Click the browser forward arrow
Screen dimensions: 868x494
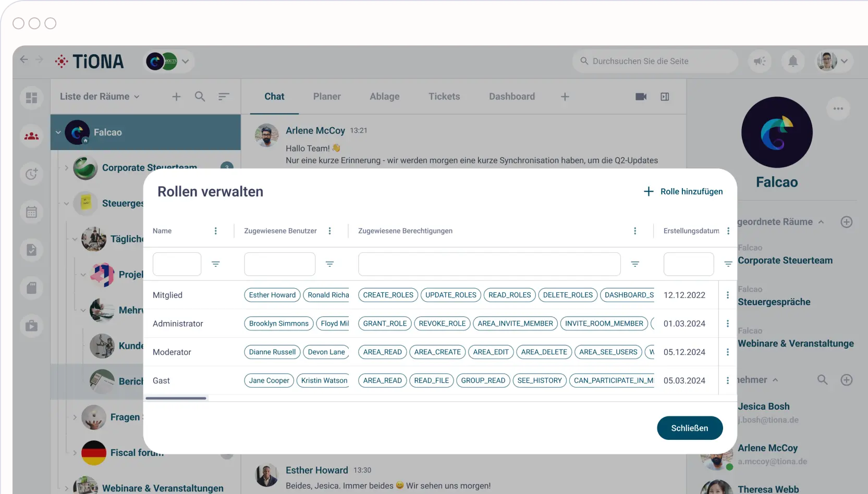pos(39,59)
